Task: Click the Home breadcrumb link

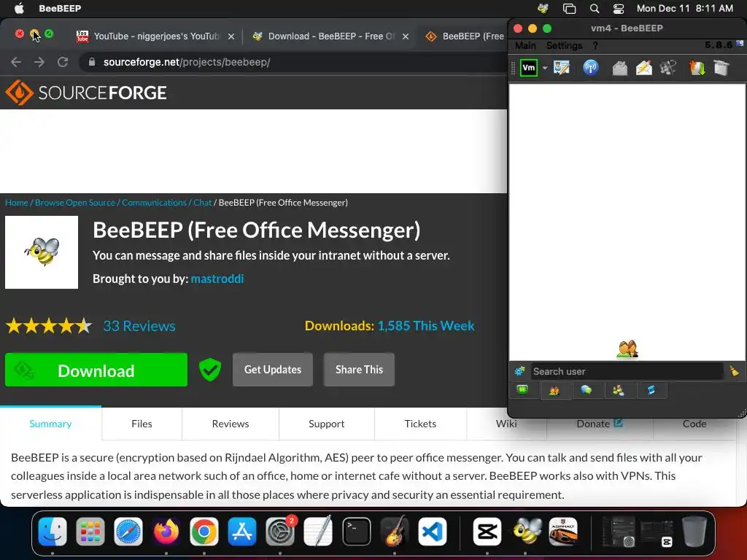Action: [x=17, y=203]
